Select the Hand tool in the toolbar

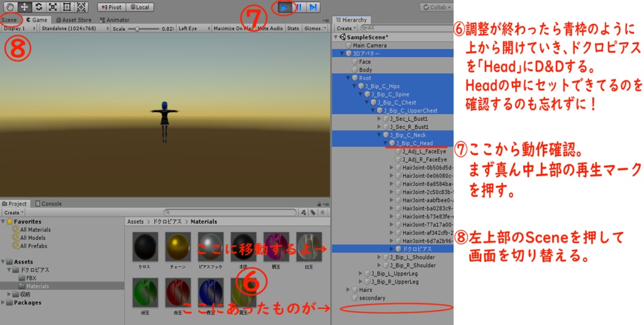(10, 6)
